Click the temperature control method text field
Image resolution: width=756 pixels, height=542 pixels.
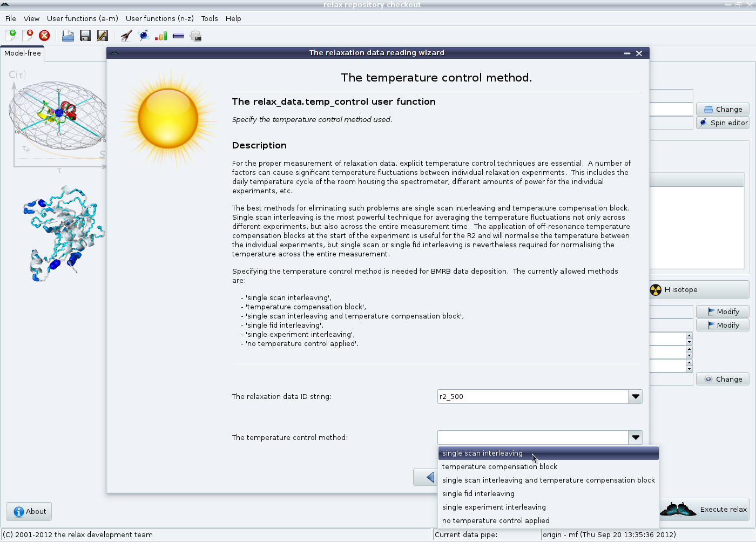tap(532, 437)
